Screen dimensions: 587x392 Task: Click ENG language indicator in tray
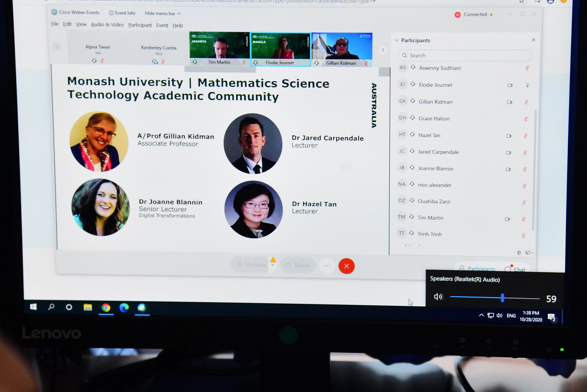[511, 316]
